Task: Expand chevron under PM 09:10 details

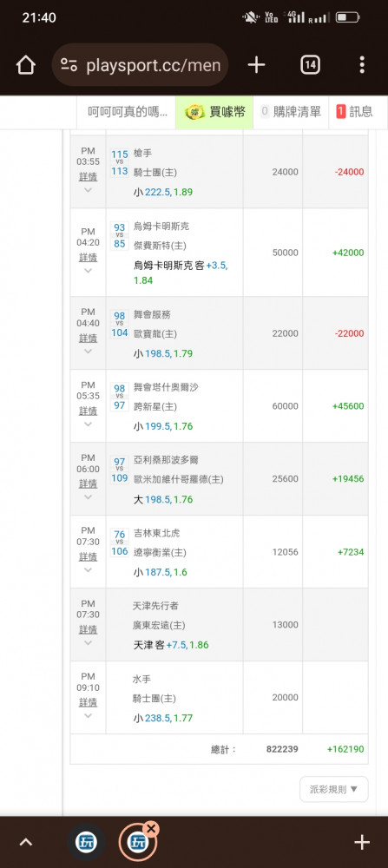Action: 88,716
